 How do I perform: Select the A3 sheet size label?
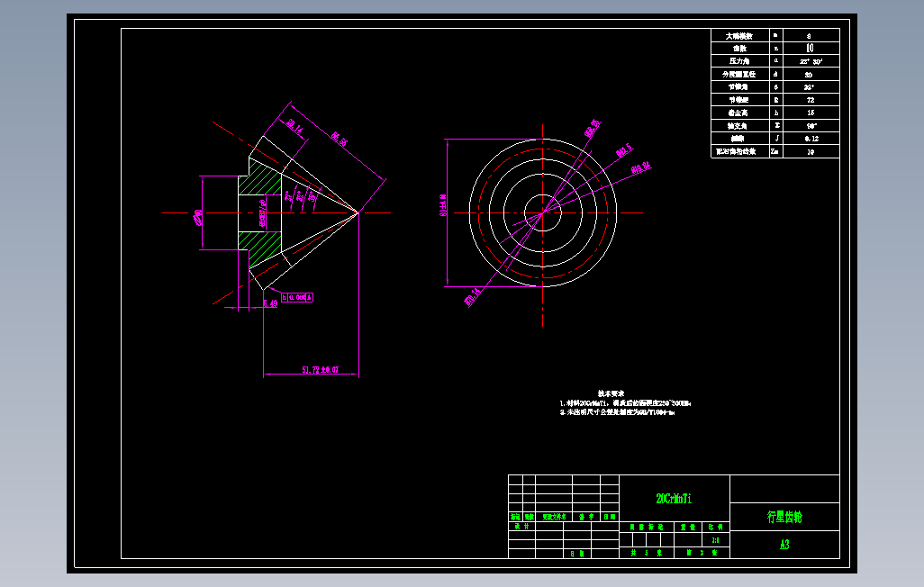point(784,545)
